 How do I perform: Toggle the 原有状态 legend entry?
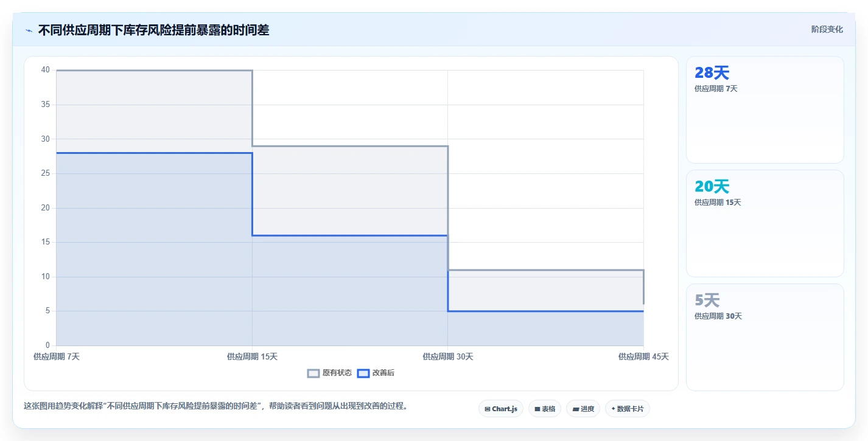329,373
